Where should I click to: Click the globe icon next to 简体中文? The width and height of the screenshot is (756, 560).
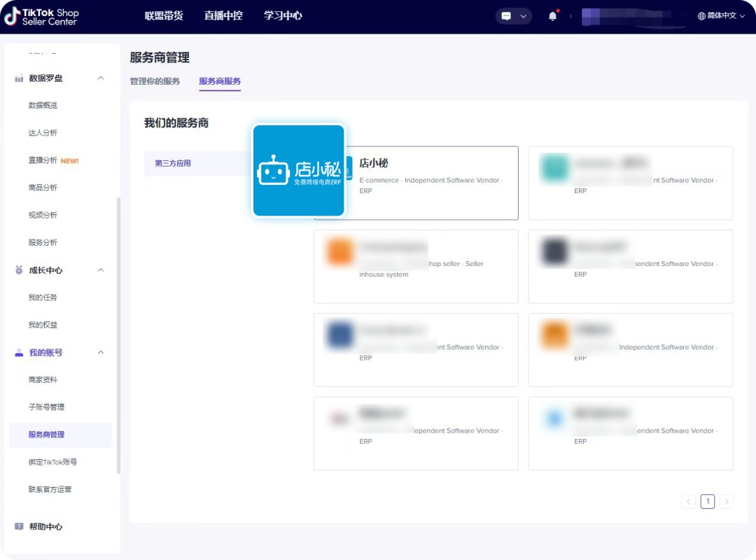[x=701, y=15]
